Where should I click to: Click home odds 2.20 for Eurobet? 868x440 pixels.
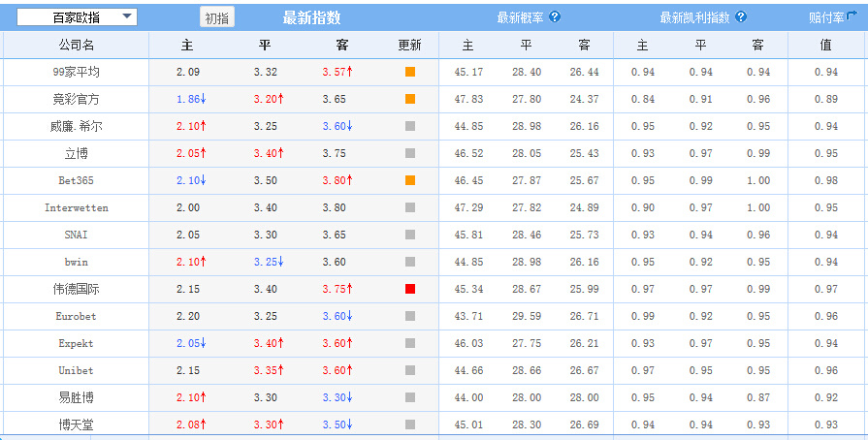tap(188, 316)
